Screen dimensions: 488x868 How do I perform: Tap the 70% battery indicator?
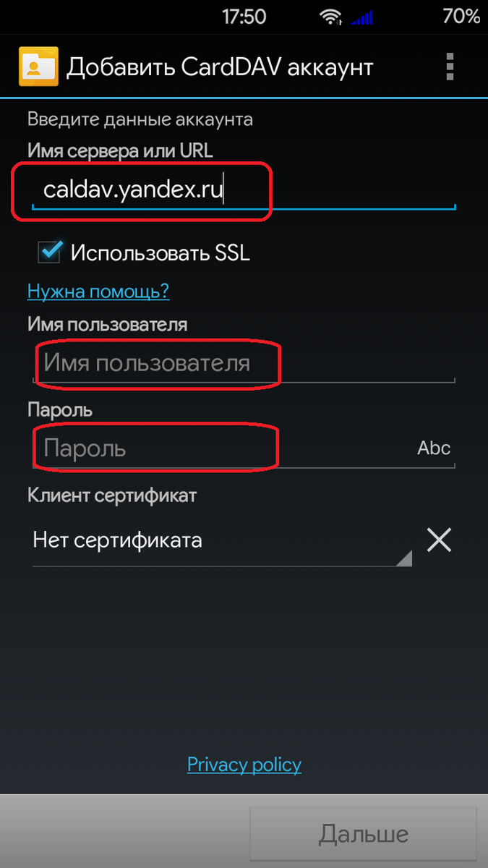(461, 16)
